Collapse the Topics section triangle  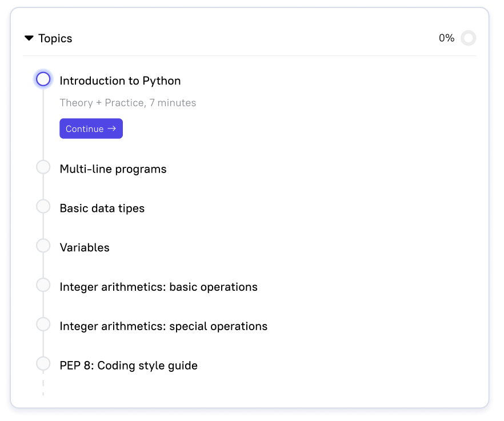tap(29, 38)
